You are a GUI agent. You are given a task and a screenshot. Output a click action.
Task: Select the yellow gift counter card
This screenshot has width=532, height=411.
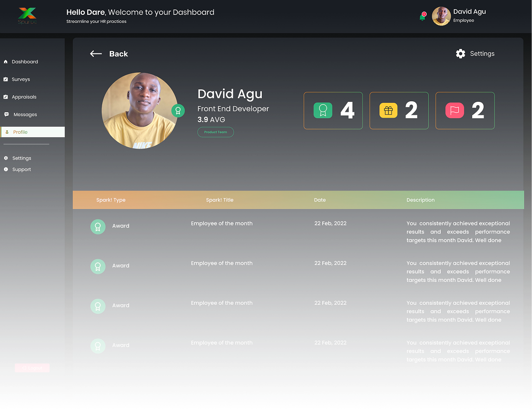[399, 111]
